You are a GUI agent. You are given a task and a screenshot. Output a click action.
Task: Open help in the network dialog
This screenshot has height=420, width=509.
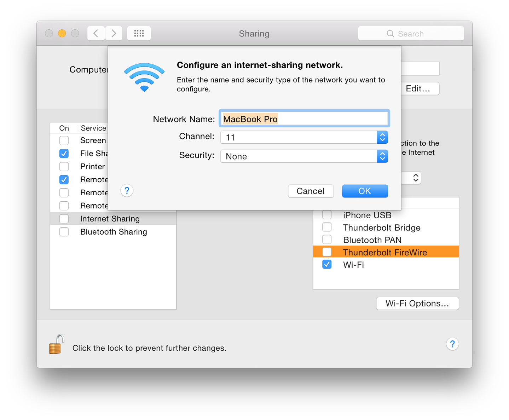(x=127, y=190)
